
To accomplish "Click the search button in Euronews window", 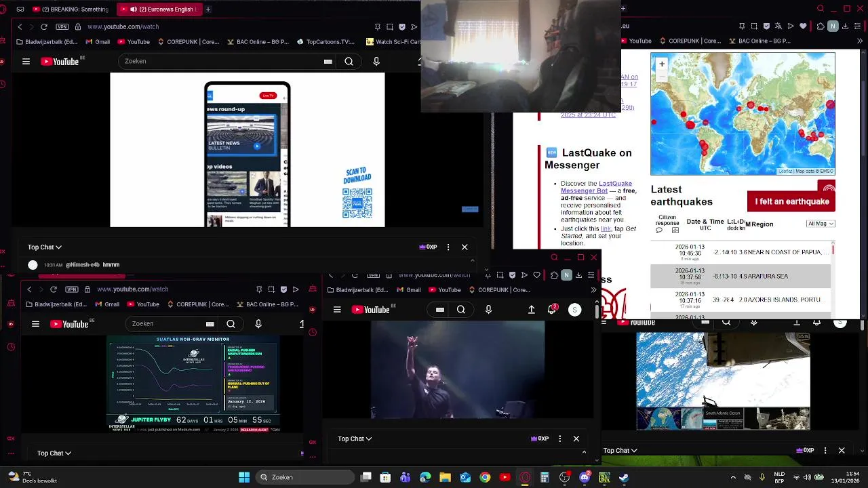I will (349, 61).
